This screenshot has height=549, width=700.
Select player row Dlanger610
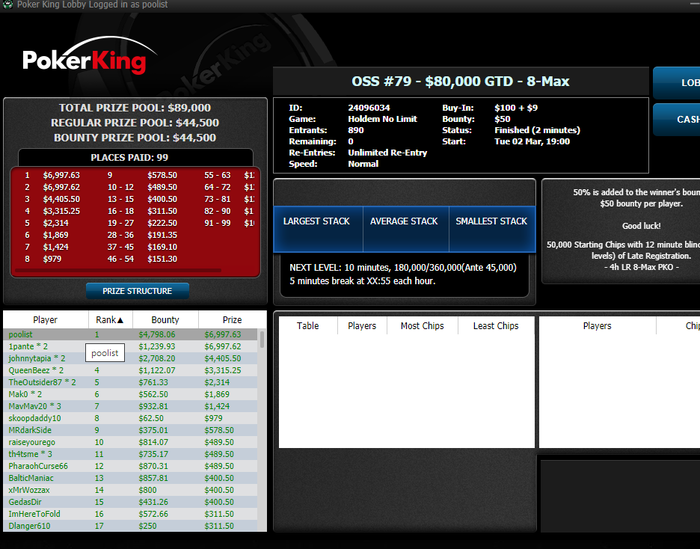point(130,526)
